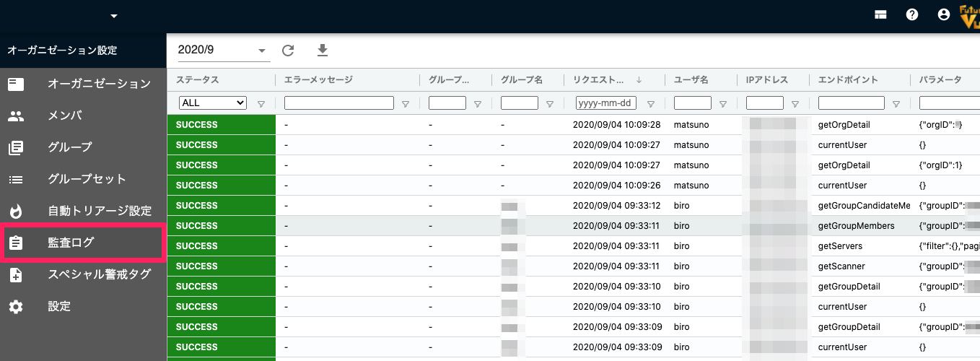Click the filter funnel icon under グループ名
Screen dimensions: 980x361
click(550, 104)
